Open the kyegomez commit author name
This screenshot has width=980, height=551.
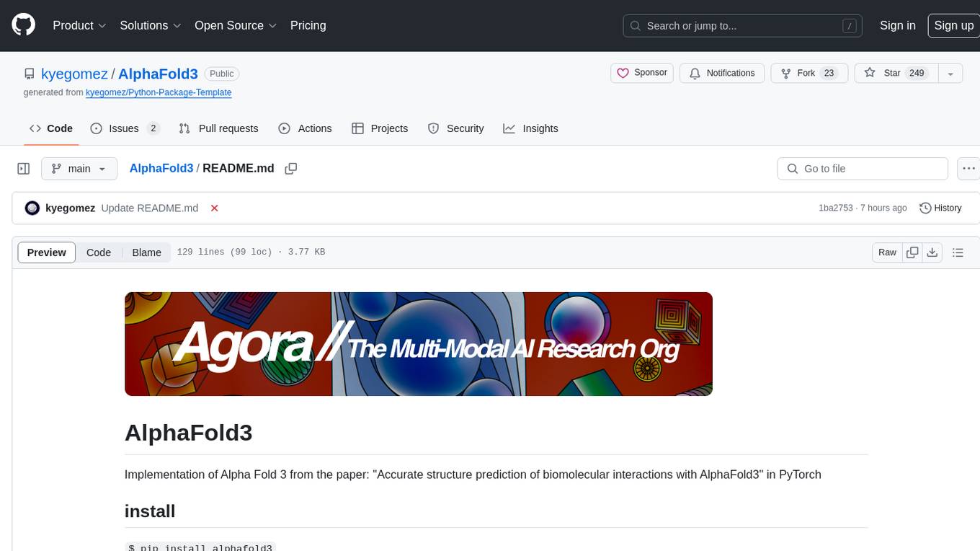[70, 208]
